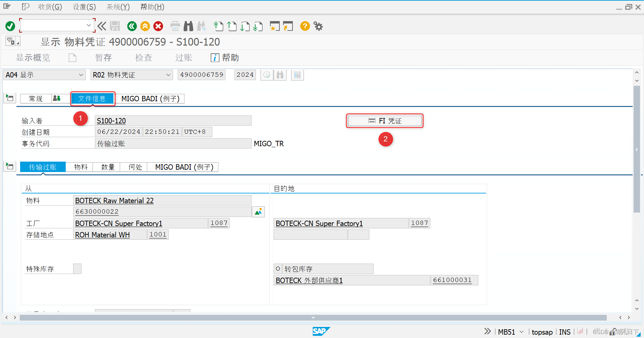The image size is (644, 338).
Task: Click the double-chevron collapse command field icon
Action: (102, 26)
